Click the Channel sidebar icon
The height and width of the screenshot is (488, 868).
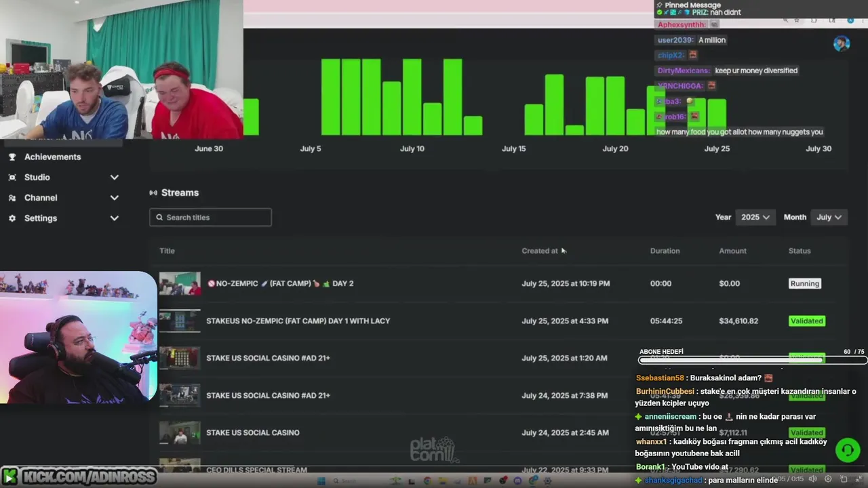click(12, 198)
